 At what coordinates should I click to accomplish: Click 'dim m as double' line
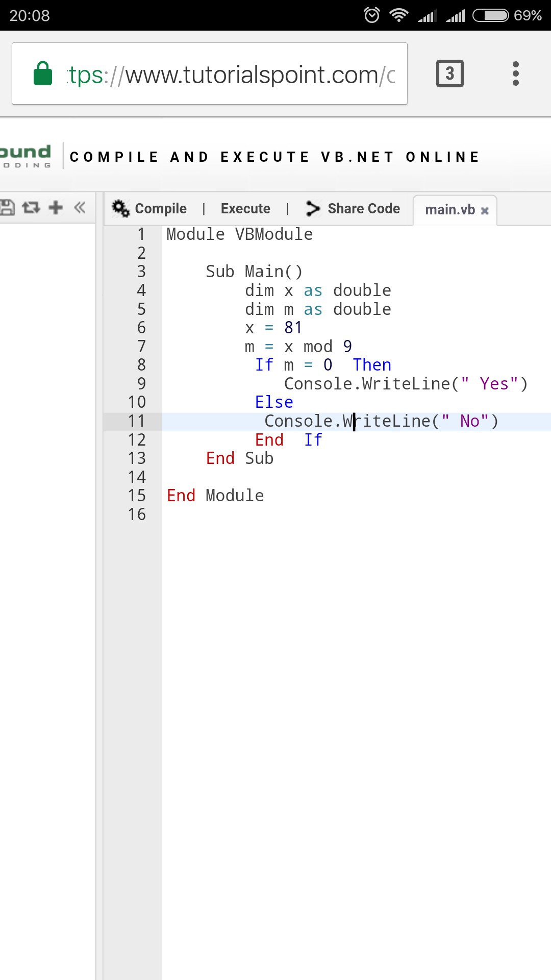[x=318, y=309]
